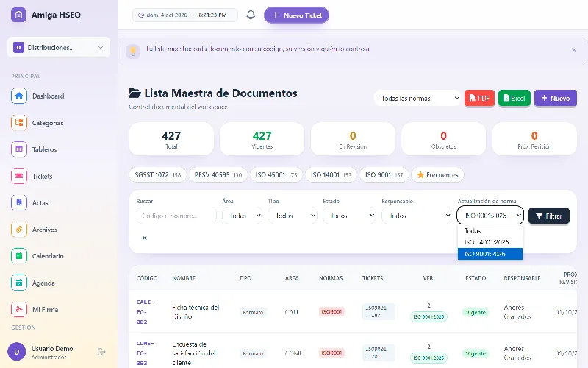The image size is (588, 368).
Task: Toggle ISO 45001 filter chip
Action: [x=276, y=175]
